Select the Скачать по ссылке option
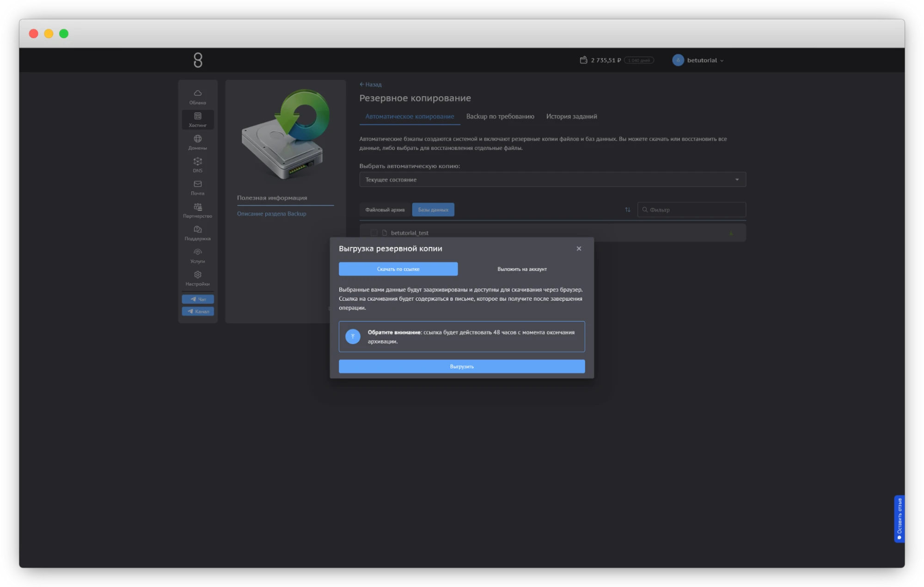The width and height of the screenshot is (924, 587). (x=398, y=269)
